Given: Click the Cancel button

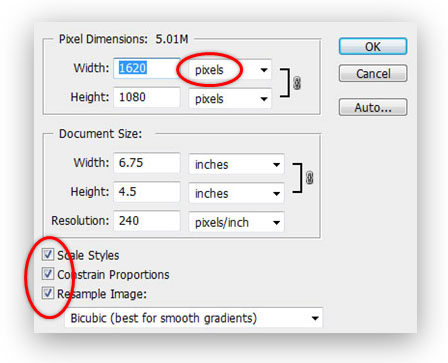Looking at the screenshot, I should pyautogui.click(x=373, y=73).
